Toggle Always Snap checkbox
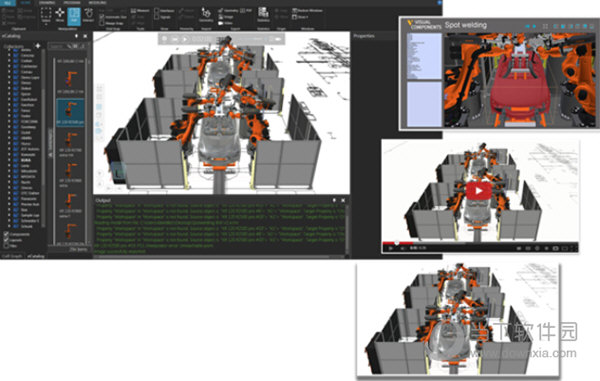This screenshot has width=600, height=381. pos(101,23)
